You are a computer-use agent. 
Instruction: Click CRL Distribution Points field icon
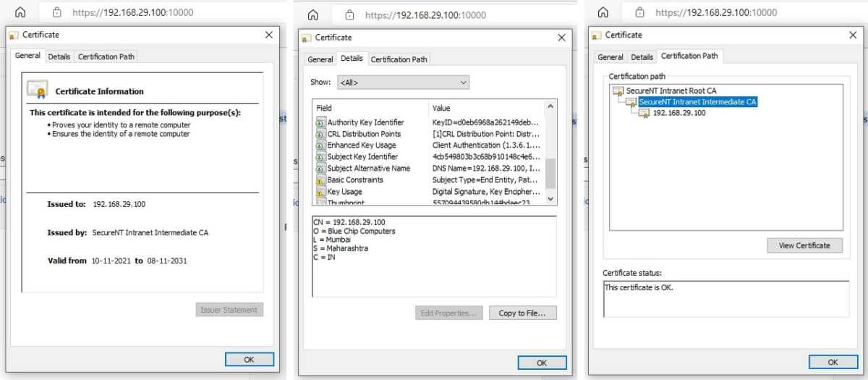320,134
